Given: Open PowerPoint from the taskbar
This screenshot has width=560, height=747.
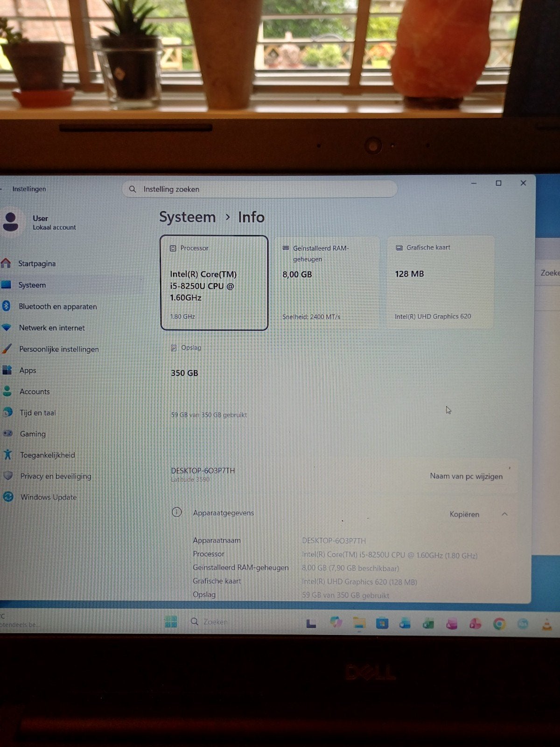Looking at the screenshot, I should 475,624.
